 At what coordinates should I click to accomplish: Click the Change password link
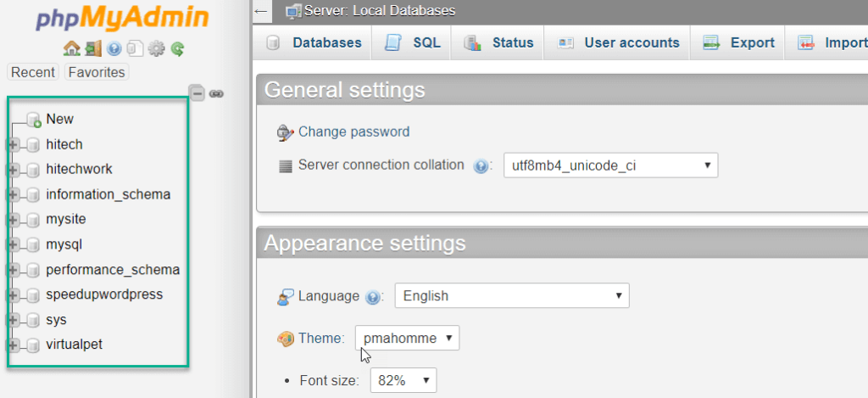point(353,132)
